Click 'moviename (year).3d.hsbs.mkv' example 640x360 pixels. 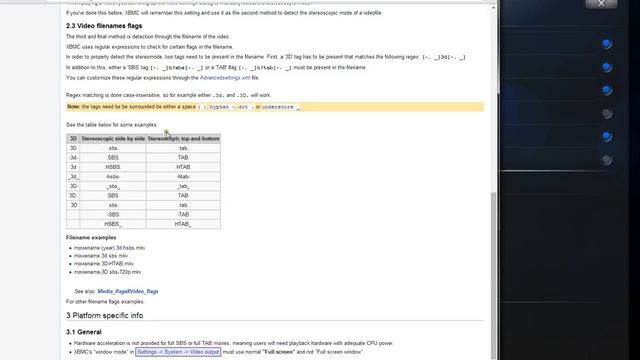pos(109,248)
